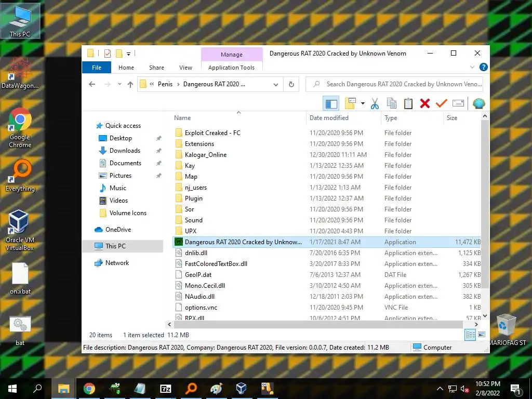This screenshot has height=399, width=532.
Task: Click the Paste clipboard icon
Action: click(408, 103)
